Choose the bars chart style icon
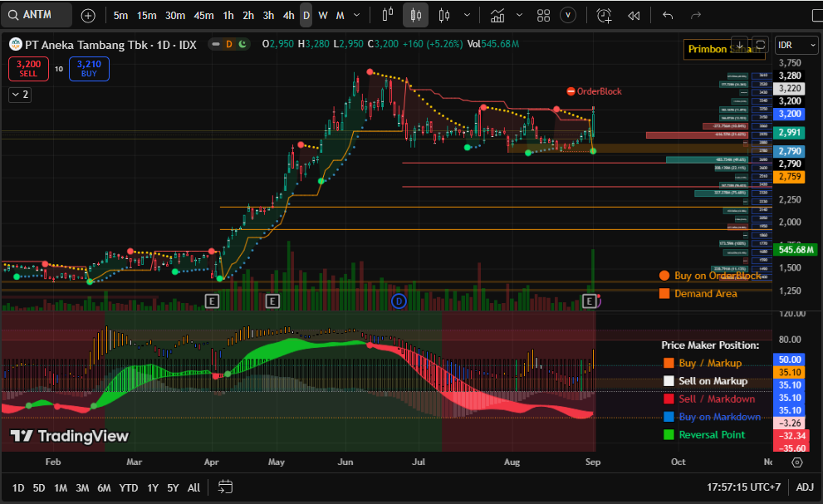The width and height of the screenshot is (823, 504). pos(387,15)
